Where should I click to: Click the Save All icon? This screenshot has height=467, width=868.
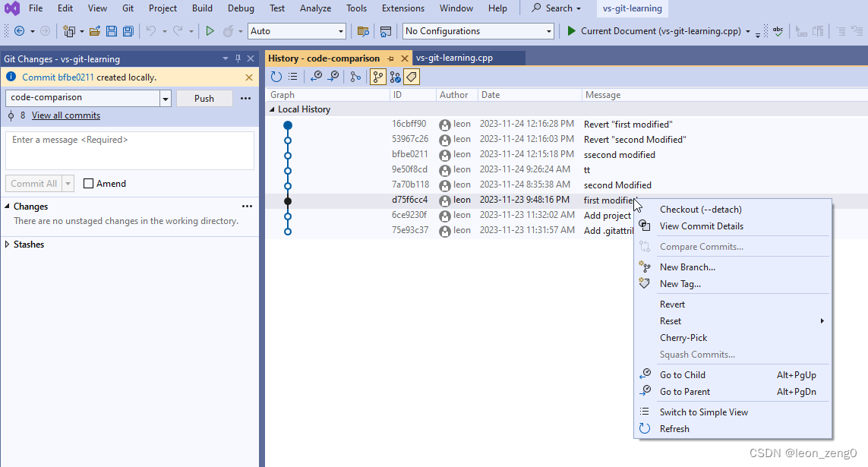(128, 31)
